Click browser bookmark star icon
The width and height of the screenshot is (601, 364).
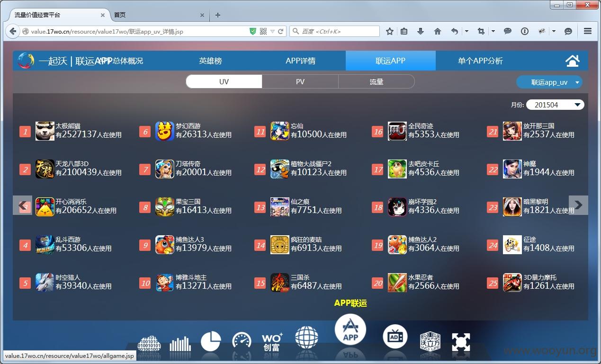390,31
